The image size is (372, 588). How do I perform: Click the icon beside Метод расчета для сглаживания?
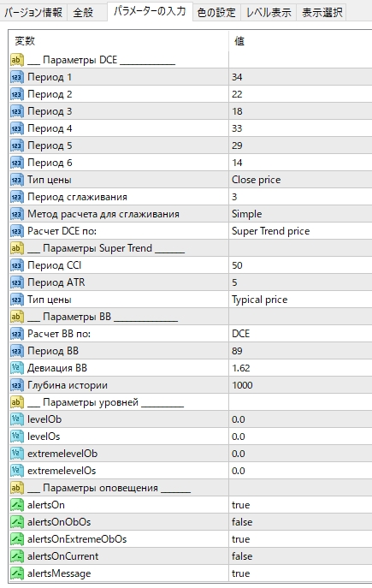(x=17, y=214)
